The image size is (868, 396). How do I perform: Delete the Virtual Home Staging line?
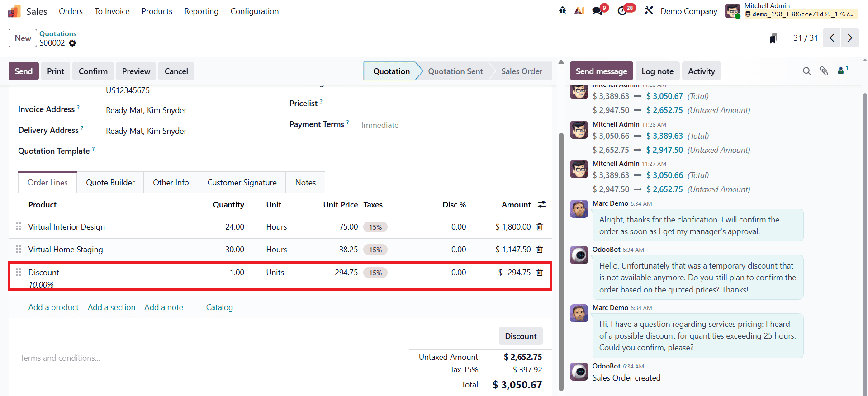point(540,250)
